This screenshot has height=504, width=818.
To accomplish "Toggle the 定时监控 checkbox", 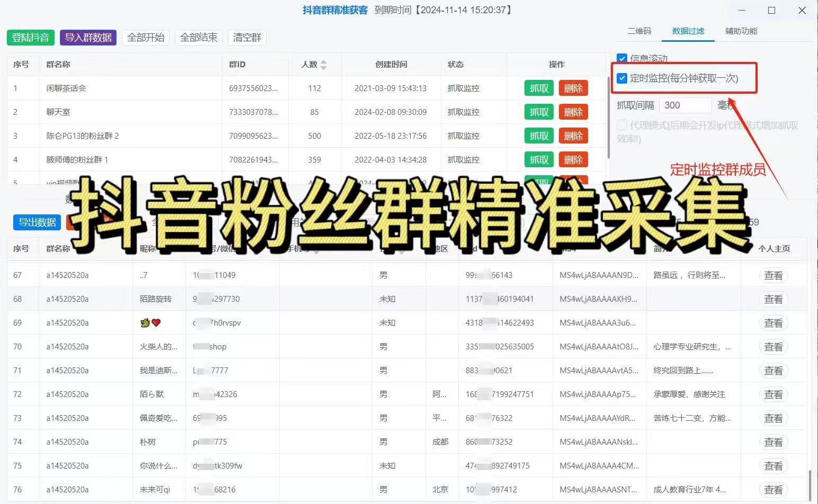I will point(623,78).
